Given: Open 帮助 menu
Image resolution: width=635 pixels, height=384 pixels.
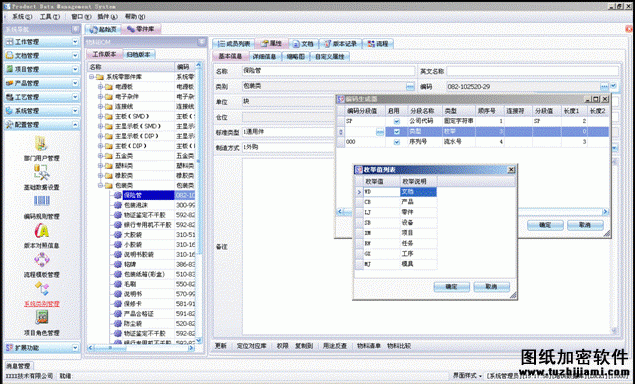Looking at the screenshot, I should click(x=135, y=17).
